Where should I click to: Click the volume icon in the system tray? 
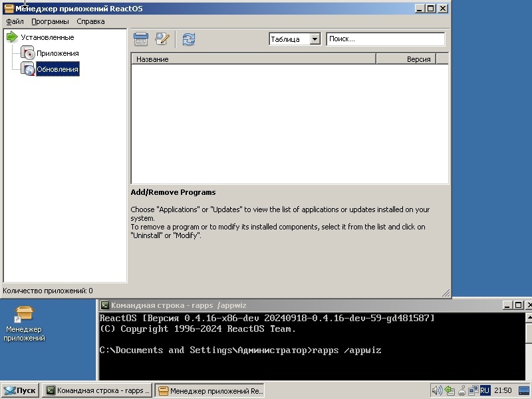(x=436, y=390)
